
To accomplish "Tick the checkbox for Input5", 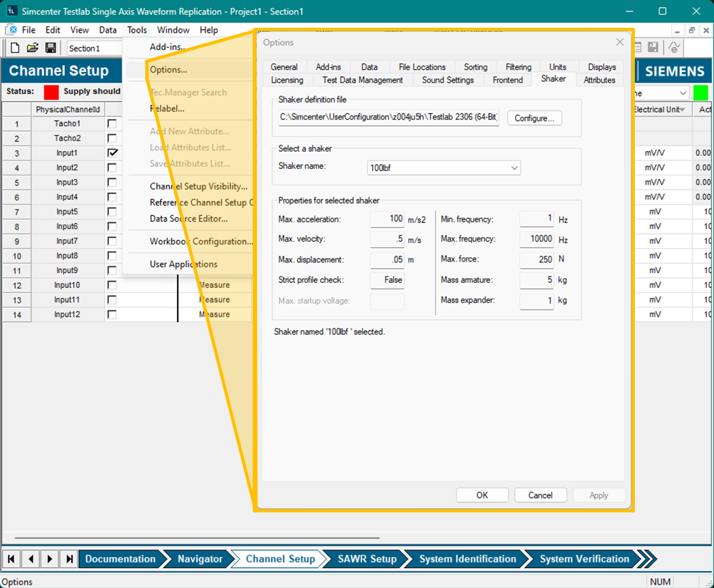I will pyautogui.click(x=112, y=212).
